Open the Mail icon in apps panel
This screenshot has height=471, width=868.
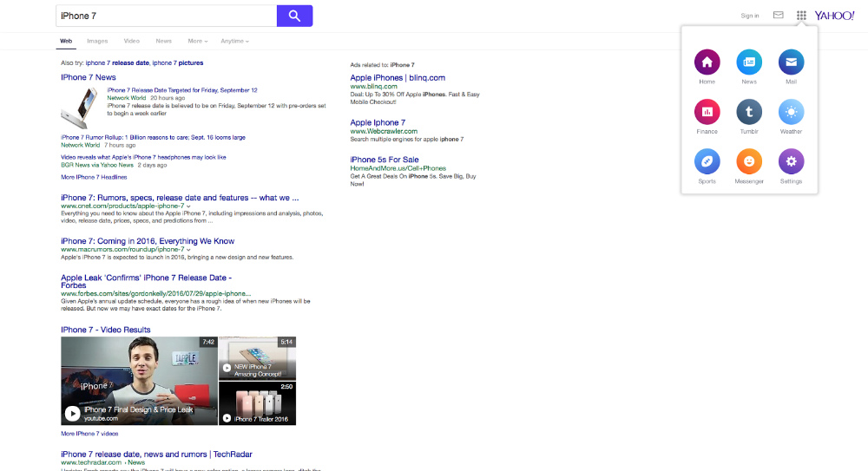[x=791, y=62]
